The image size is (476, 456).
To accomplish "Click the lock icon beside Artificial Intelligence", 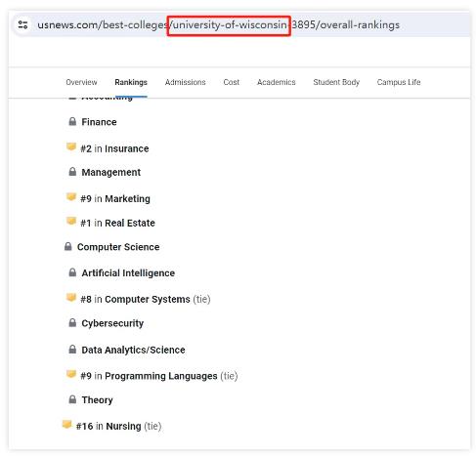I will [72, 272].
